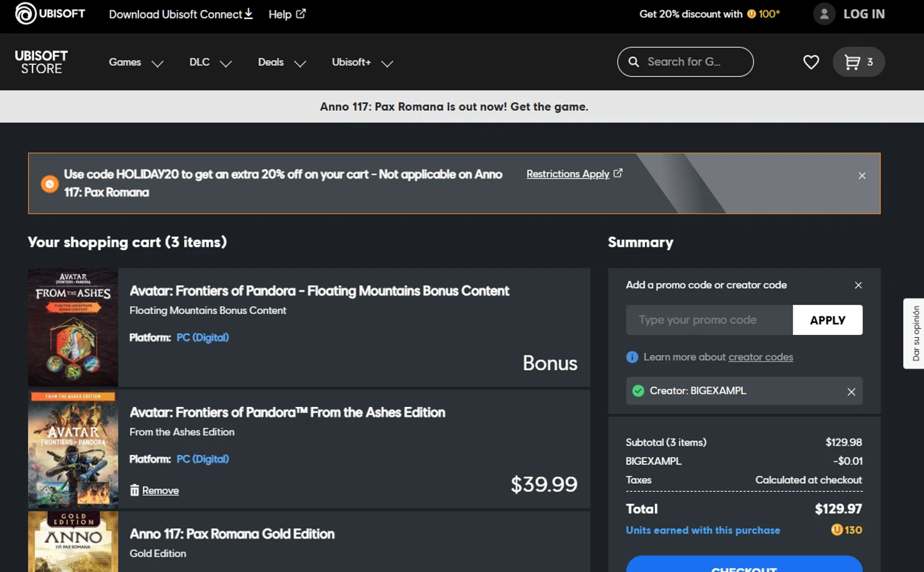Screen dimensions: 924x572
Task: Click the Subtotal $129.98 value
Action: [x=843, y=442]
